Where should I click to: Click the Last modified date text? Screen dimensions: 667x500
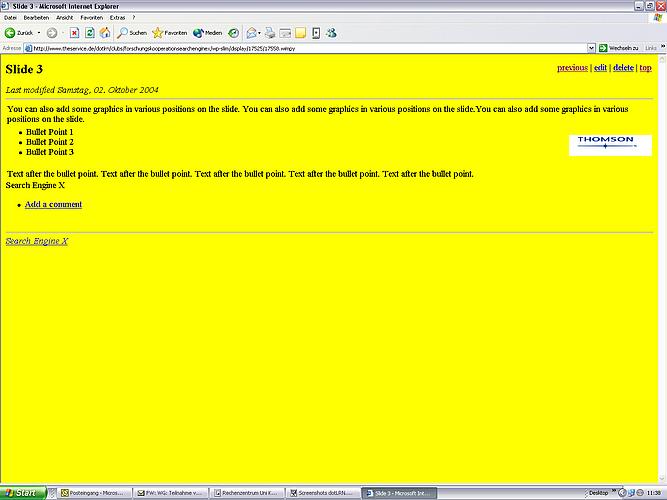(82, 90)
